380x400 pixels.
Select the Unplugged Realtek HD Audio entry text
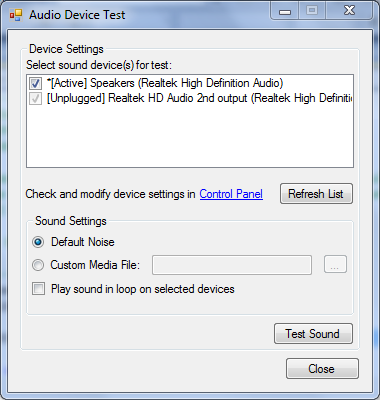[199, 98]
